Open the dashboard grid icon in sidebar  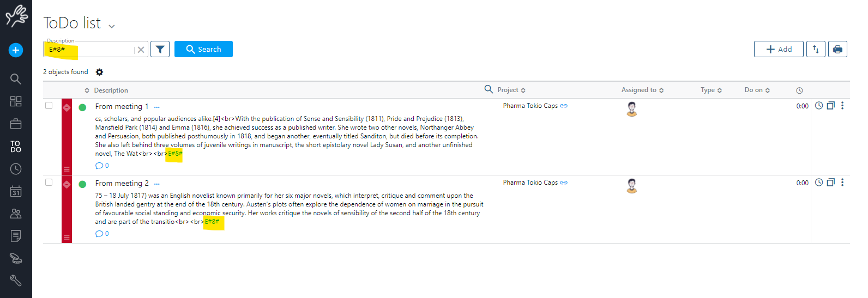(16, 101)
